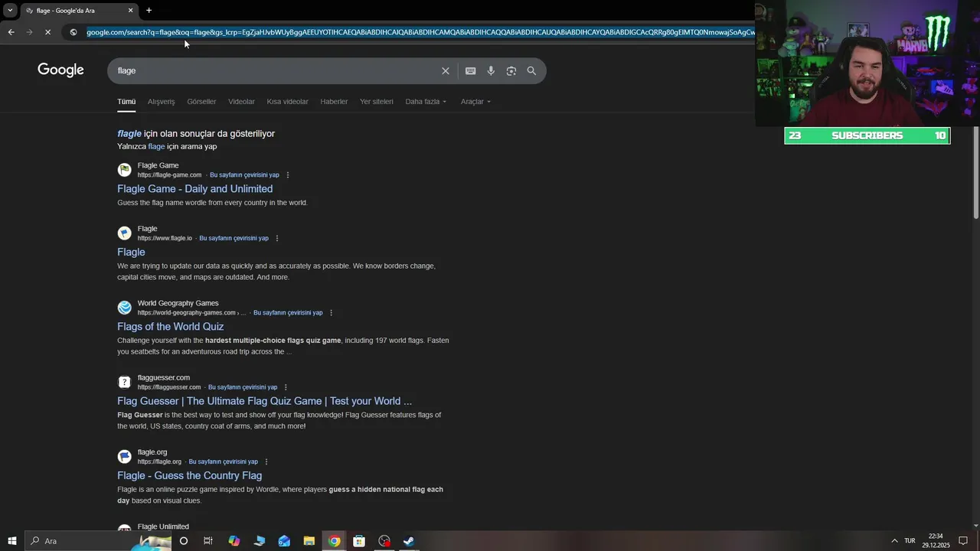
Task: Translate world-geography-games.com page link
Action: (x=288, y=313)
